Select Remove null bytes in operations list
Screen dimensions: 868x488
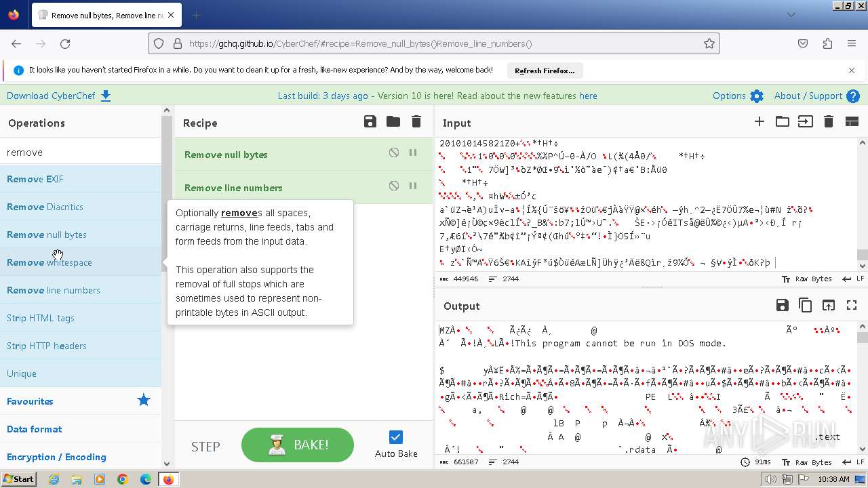coord(81,235)
